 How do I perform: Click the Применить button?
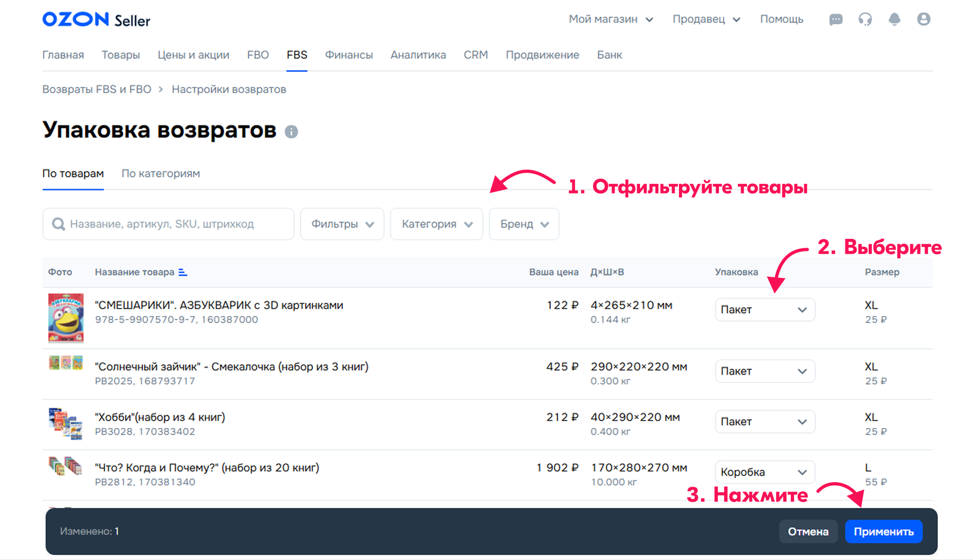coord(884,531)
